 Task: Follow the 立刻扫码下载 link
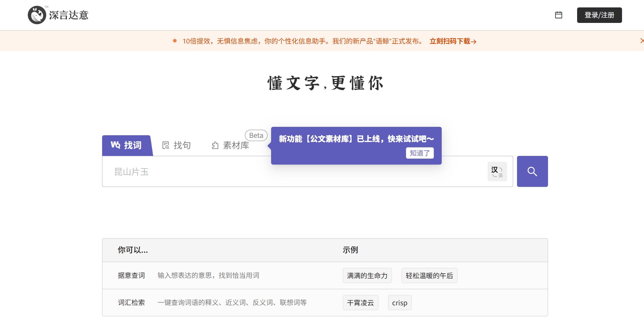coord(453,41)
